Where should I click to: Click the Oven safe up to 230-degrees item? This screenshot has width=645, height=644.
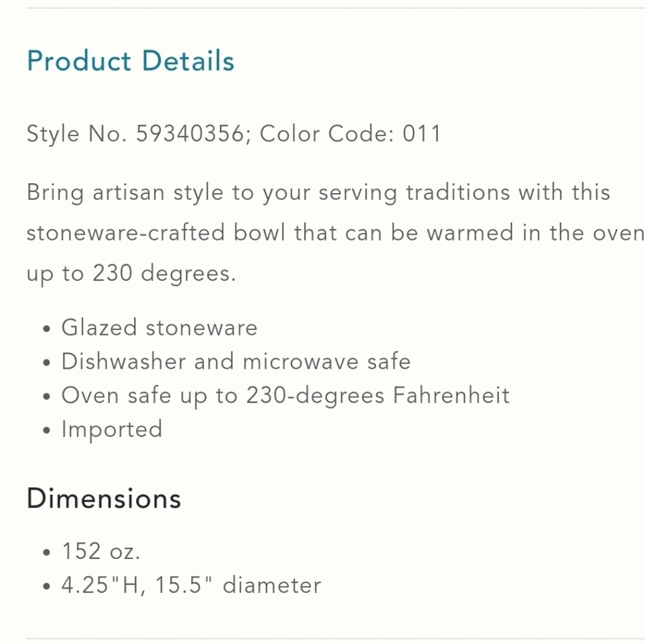[286, 396]
